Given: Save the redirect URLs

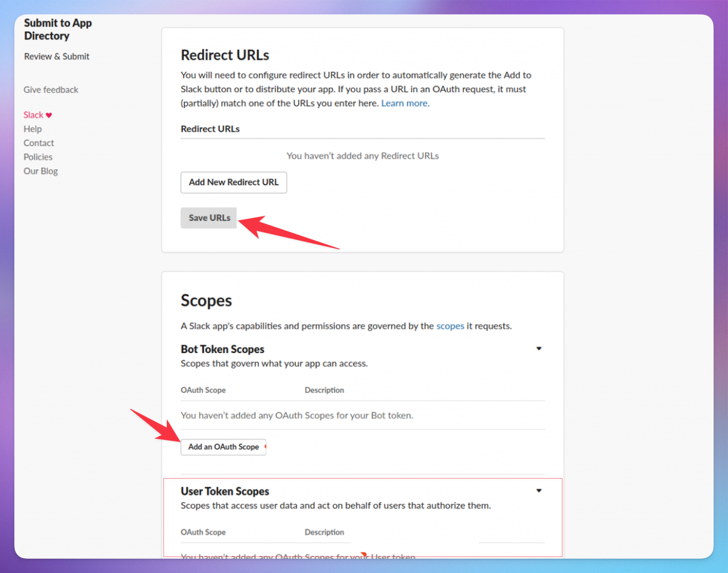Looking at the screenshot, I should click(x=209, y=218).
